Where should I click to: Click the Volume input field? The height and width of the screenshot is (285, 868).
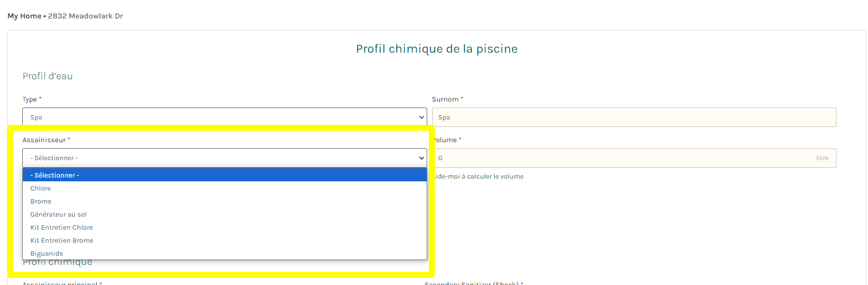(634, 158)
